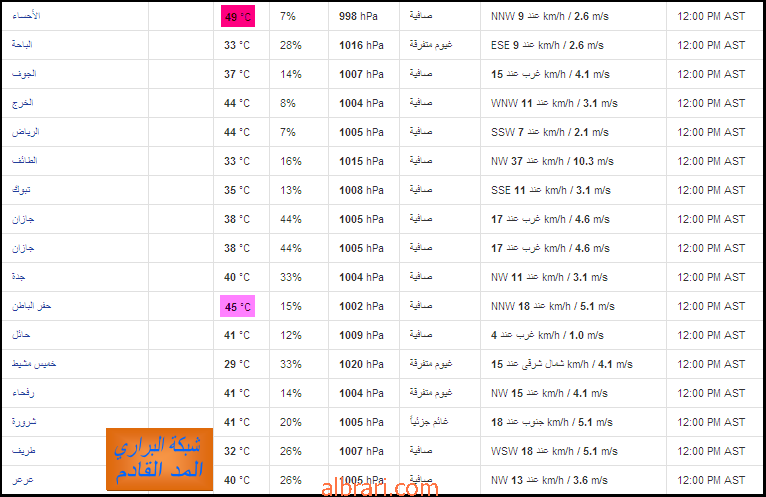Open the رفحاء city link
Image resolution: width=766 pixels, height=497 pixels.
point(23,392)
